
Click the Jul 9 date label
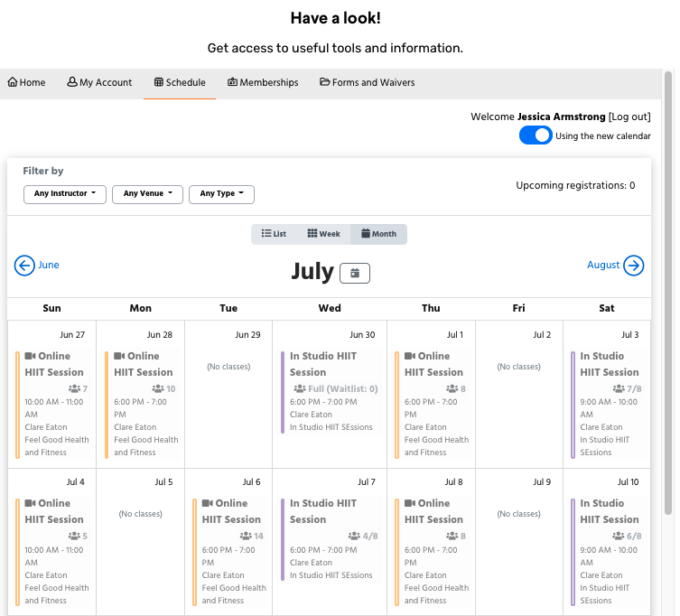[542, 481]
